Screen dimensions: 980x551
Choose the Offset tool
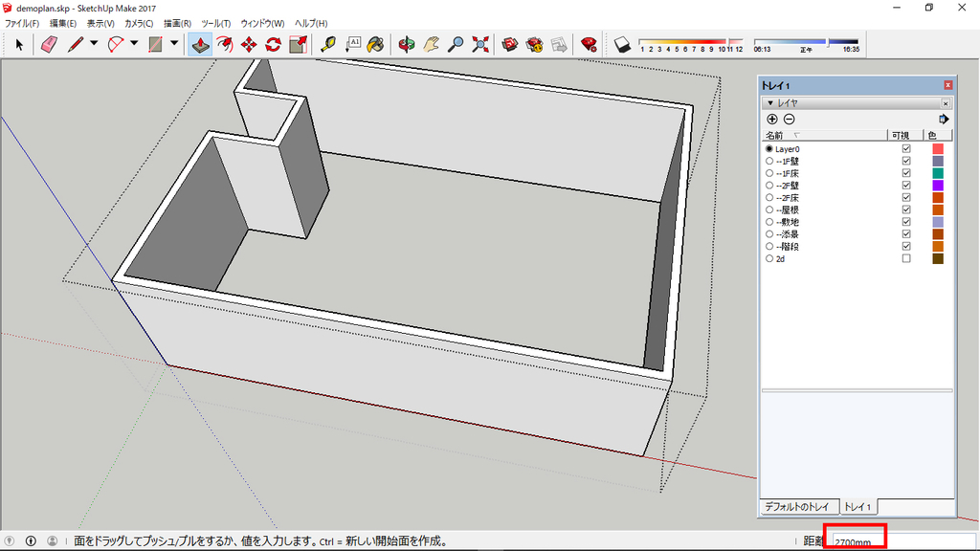[224, 44]
